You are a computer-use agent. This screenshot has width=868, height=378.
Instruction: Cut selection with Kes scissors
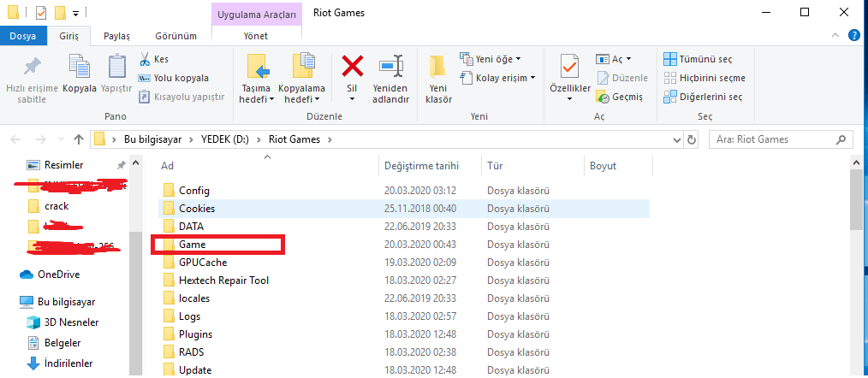154,59
